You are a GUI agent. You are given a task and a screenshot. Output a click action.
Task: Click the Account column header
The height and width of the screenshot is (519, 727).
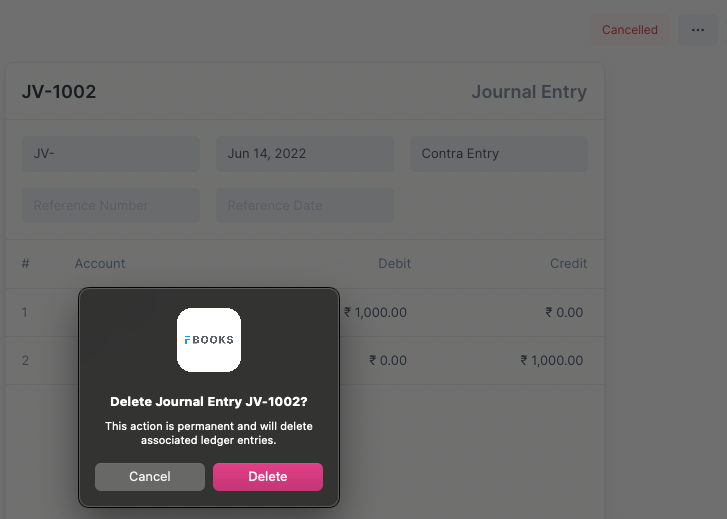pos(100,263)
